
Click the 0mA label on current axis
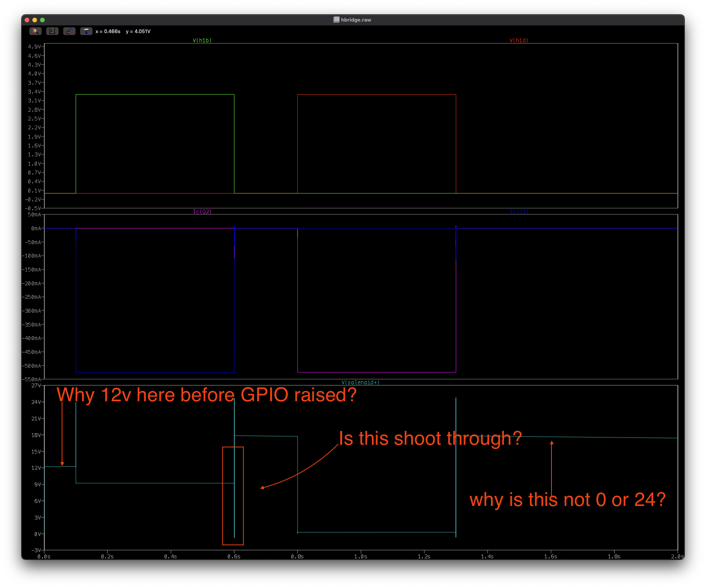[36, 228]
